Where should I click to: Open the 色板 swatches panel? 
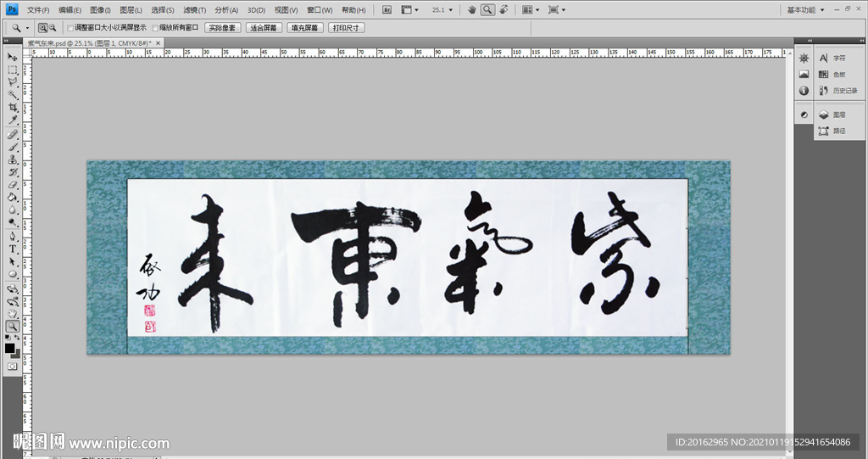(x=833, y=75)
